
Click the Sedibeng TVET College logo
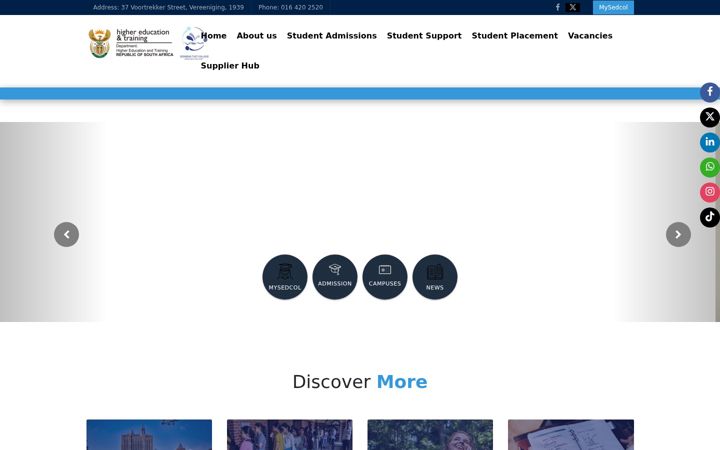coord(194,43)
